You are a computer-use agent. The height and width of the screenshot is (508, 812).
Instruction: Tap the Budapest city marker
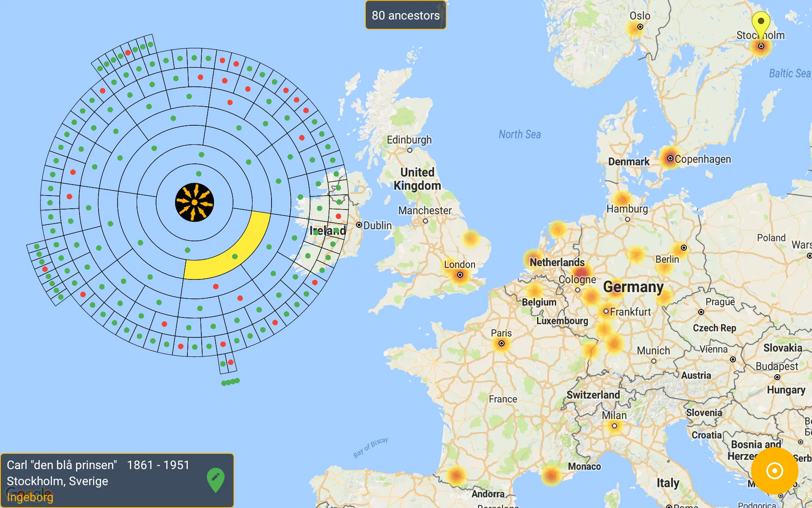777,377
